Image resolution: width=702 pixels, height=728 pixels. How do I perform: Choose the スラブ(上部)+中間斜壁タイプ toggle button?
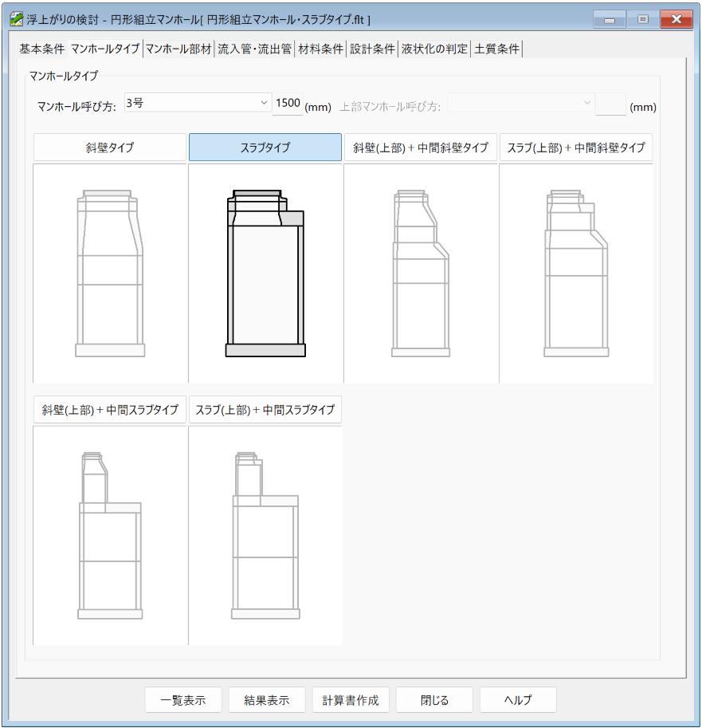(x=576, y=148)
